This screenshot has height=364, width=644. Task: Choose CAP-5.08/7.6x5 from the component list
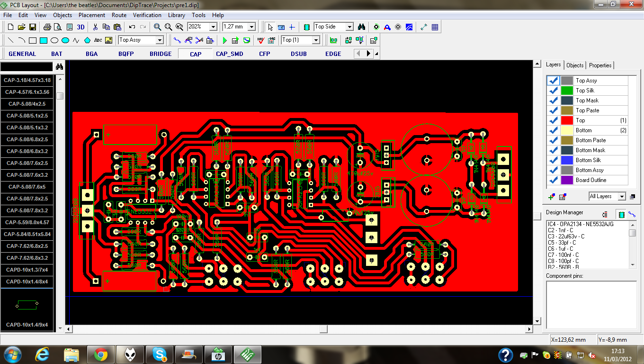[26, 187]
